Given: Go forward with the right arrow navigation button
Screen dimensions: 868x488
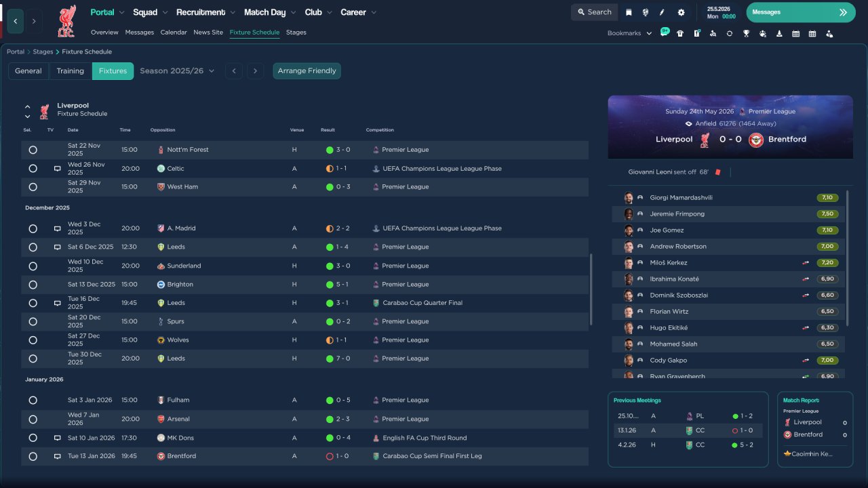Looking at the screenshot, I should point(33,21).
